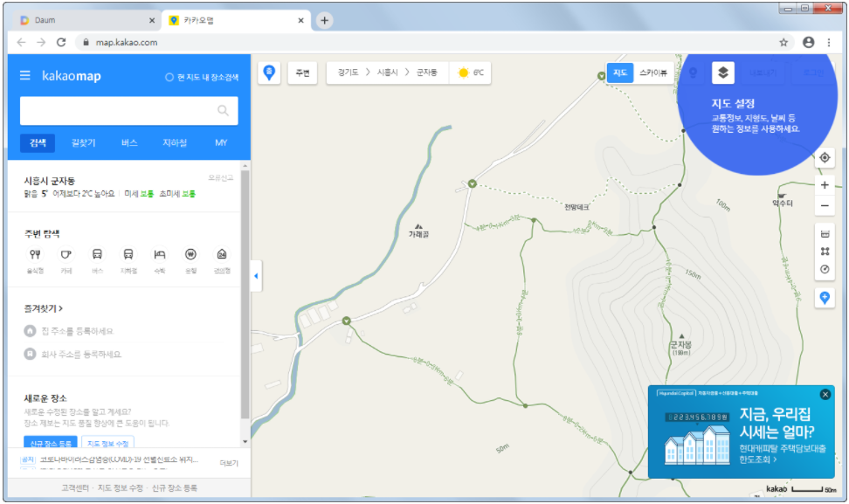Open footer 신규 장소 등록 link
Screen dimensions: 849x504
click(175, 487)
